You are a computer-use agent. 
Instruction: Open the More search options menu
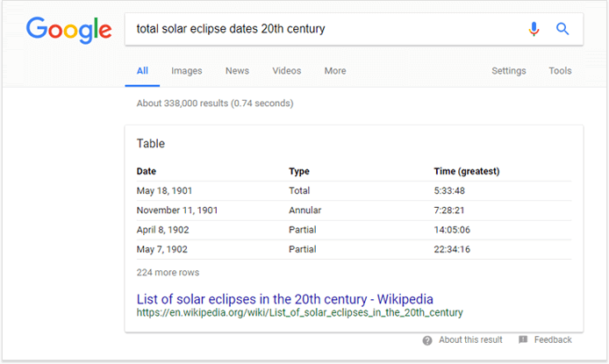point(335,71)
